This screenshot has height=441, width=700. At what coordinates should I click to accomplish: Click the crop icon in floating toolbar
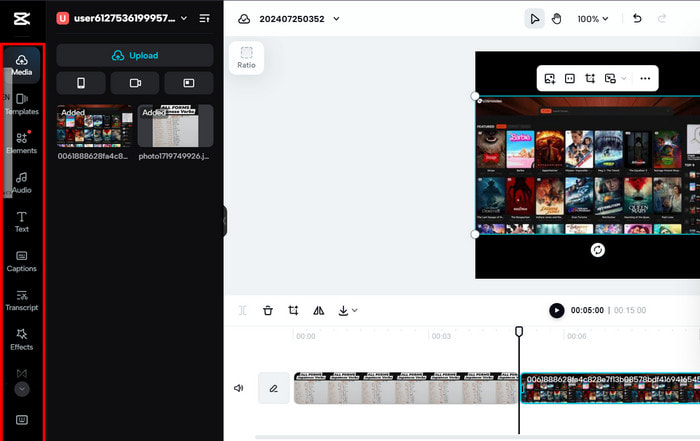pos(590,79)
